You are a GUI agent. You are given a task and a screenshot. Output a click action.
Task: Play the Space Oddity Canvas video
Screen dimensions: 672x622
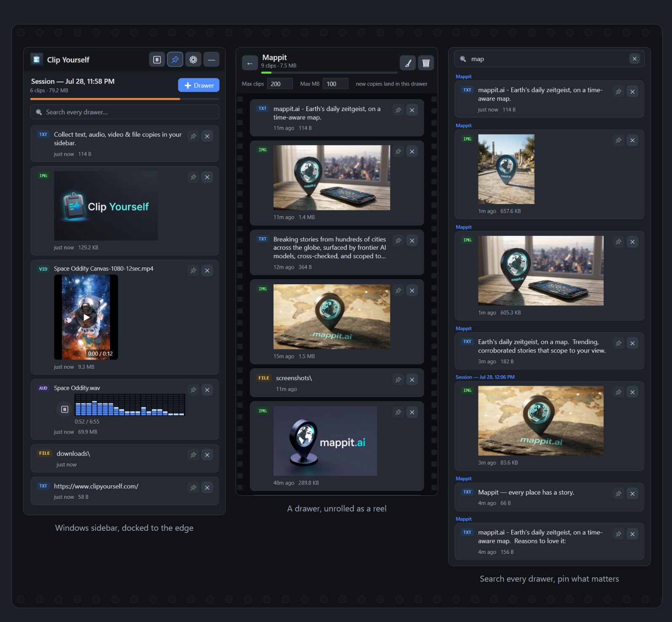pyautogui.click(x=86, y=317)
